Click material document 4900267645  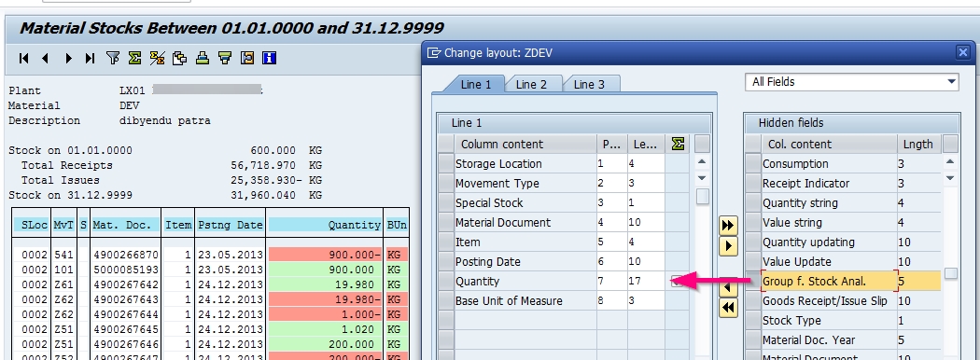tap(126, 329)
